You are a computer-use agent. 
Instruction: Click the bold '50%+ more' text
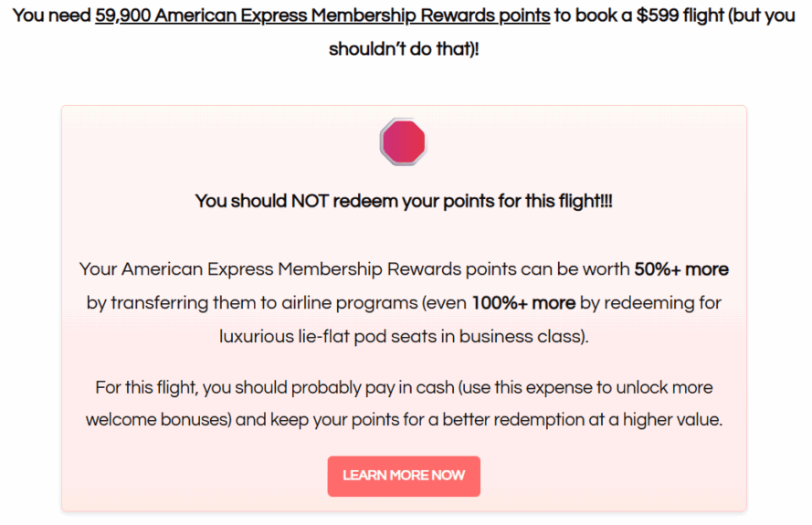pos(681,269)
